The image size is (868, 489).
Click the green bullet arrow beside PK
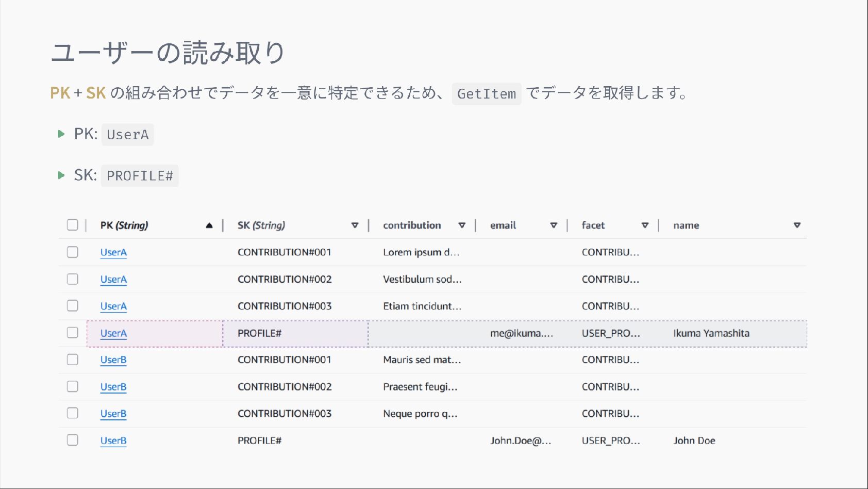pyautogui.click(x=61, y=134)
